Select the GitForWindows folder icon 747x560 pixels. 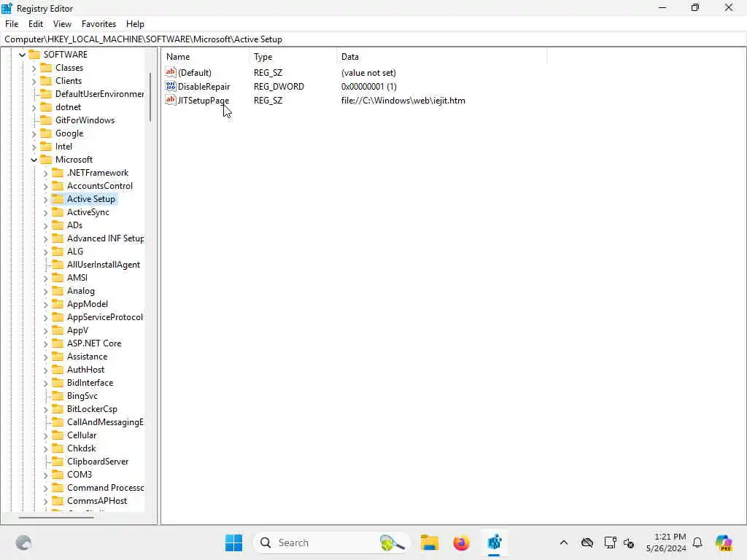point(46,120)
